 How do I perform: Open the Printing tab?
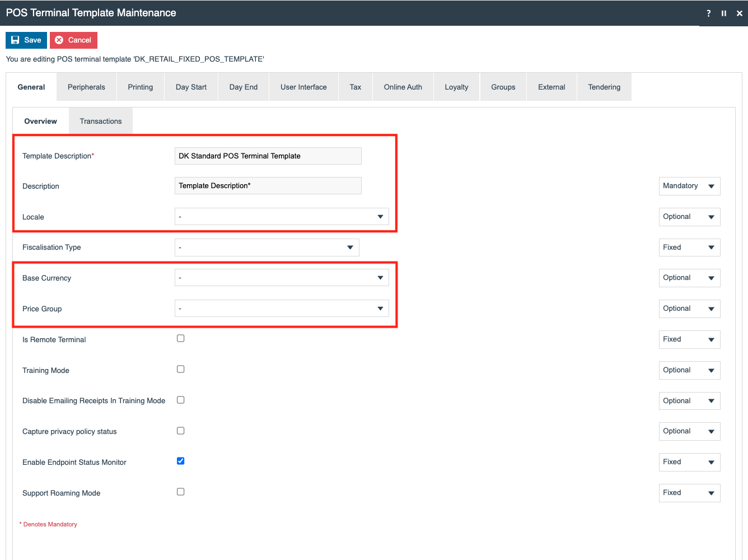(x=140, y=87)
